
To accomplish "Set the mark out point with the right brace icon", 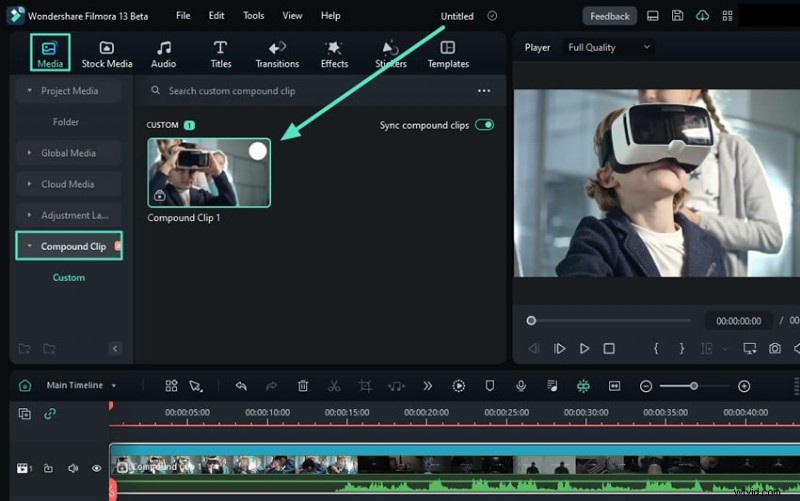I will click(x=682, y=348).
